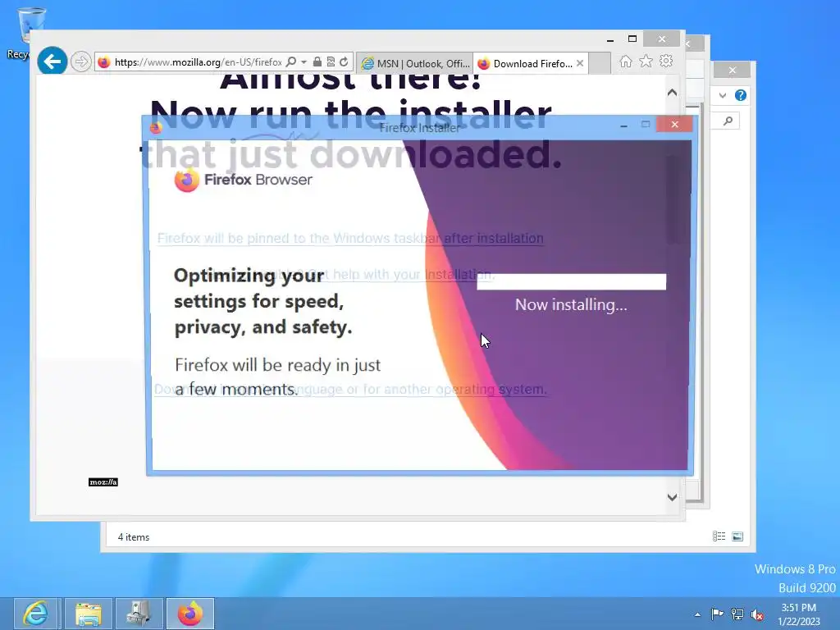The width and height of the screenshot is (840, 630).
Task: Click the moz://a logo on the page
Action: pyautogui.click(x=103, y=482)
